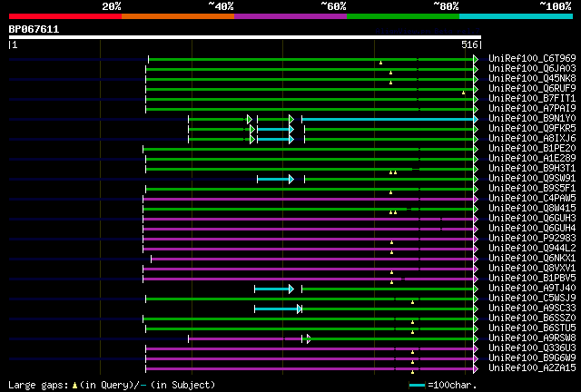Choose the UniRef100_P92983 label

[x=532, y=239]
